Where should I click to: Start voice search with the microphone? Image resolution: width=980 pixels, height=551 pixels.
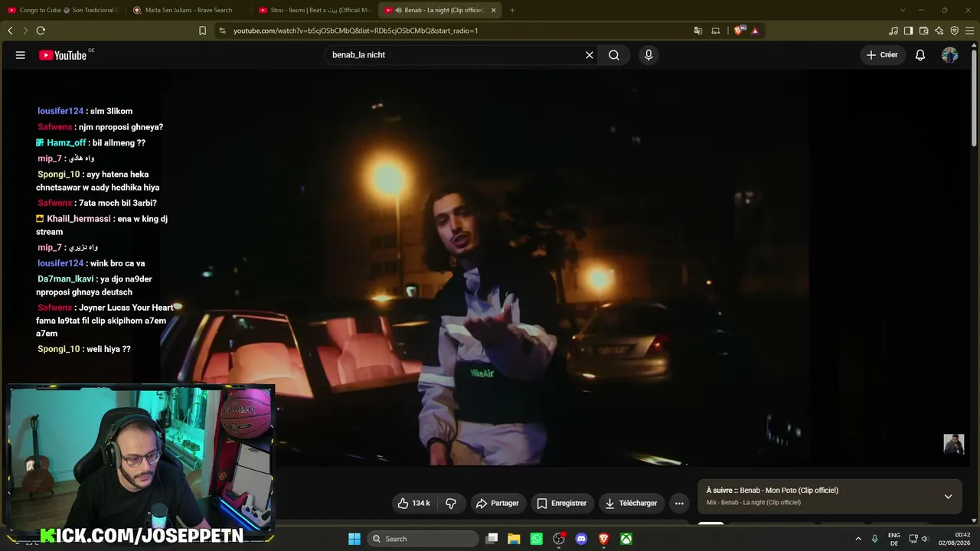tap(648, 55)
